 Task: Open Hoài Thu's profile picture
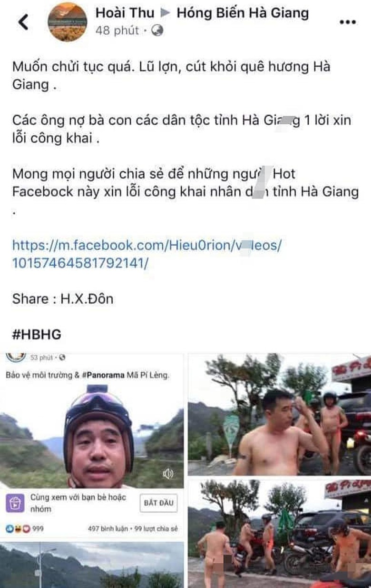(x=68, y=22)
